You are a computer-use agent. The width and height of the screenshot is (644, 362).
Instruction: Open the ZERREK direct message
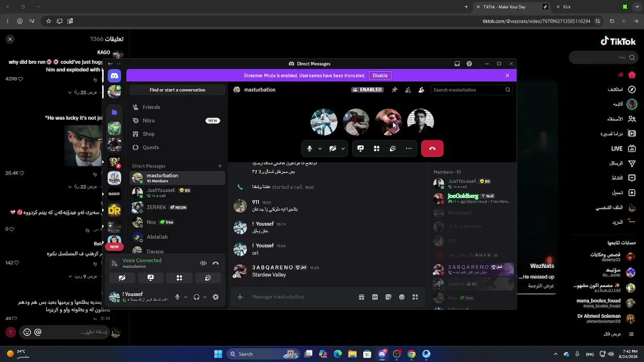coord(177,207)
